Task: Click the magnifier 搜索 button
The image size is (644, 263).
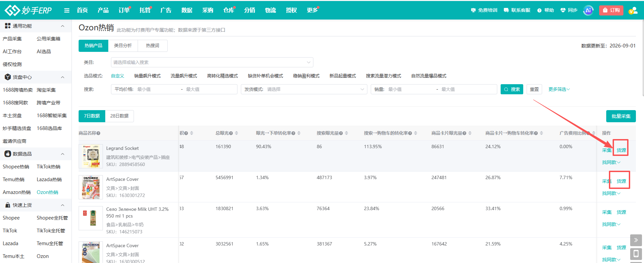Action: 512,89
